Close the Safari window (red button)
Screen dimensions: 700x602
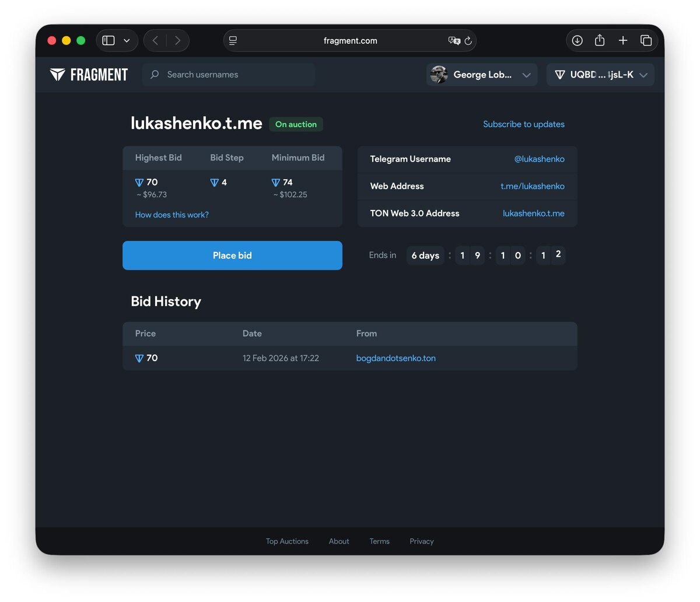pos(51,40)
